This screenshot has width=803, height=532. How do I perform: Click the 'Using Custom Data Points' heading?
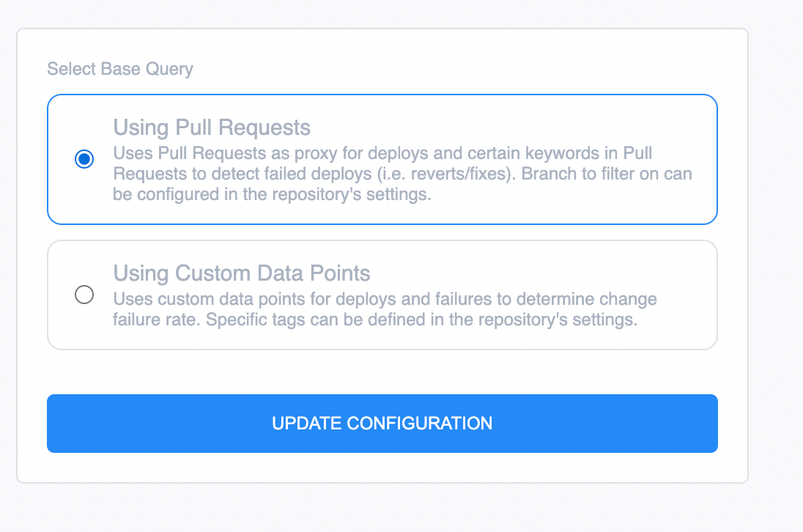pyautogui.click(x=241, y=273)
